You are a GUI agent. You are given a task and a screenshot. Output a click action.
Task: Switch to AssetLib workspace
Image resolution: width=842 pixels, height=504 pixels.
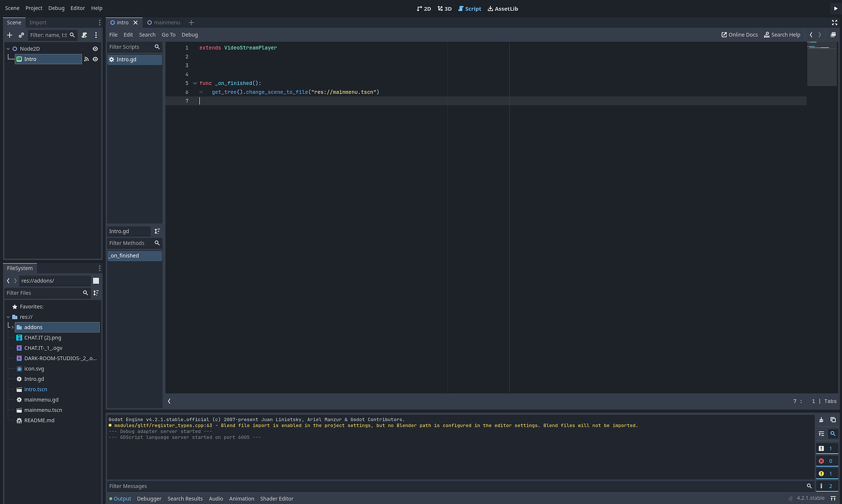(503, 9)
